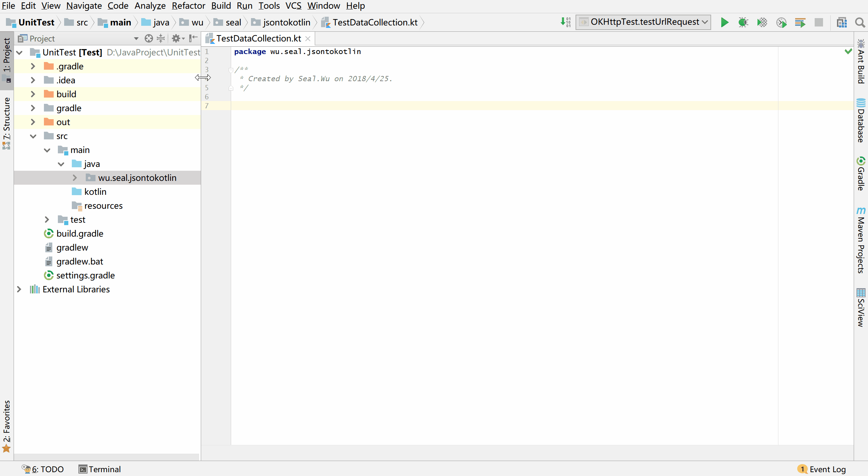This screenshot has height=476, width=868.
Task: Open the Refactor menu
Action: click(188, 6)
